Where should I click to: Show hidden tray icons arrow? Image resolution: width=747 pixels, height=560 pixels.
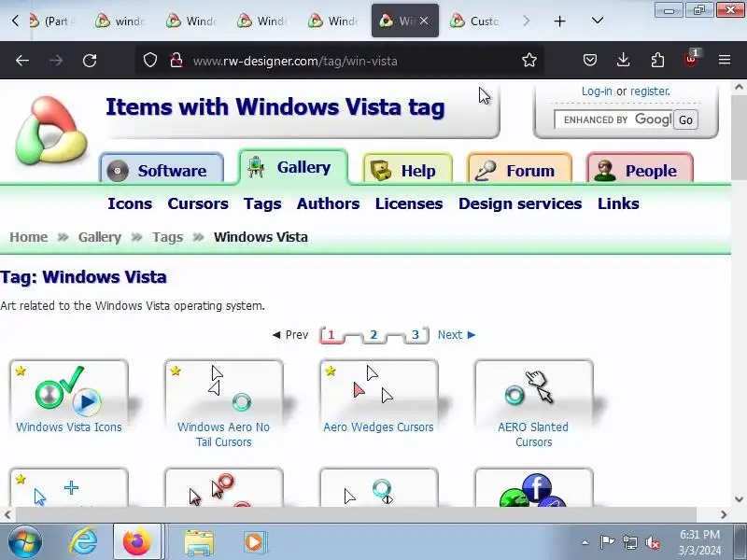point(585,542)
